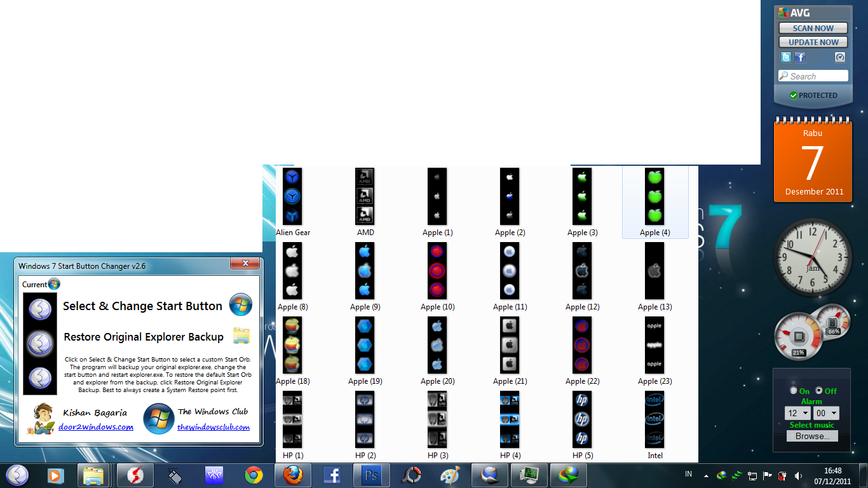
Task: Pick the highlighted Apple (4) orb
Action: [x=654, y=196]
